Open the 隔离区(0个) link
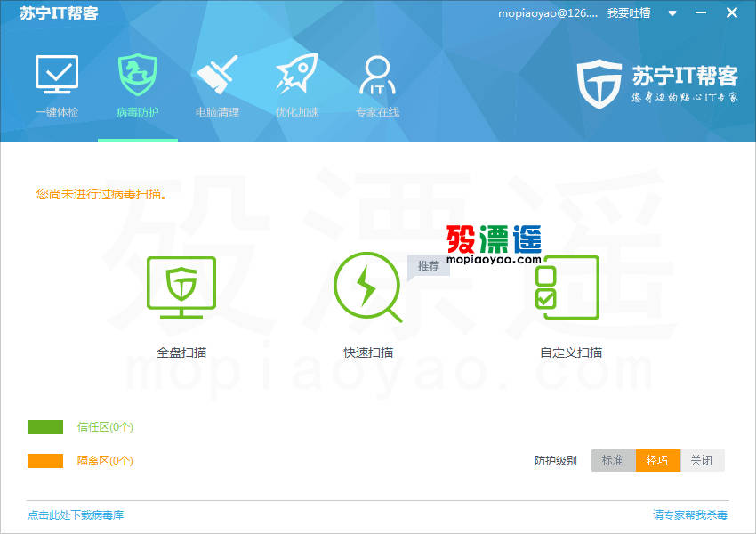Viewport: 756px width, 534px height. [105, 461]
